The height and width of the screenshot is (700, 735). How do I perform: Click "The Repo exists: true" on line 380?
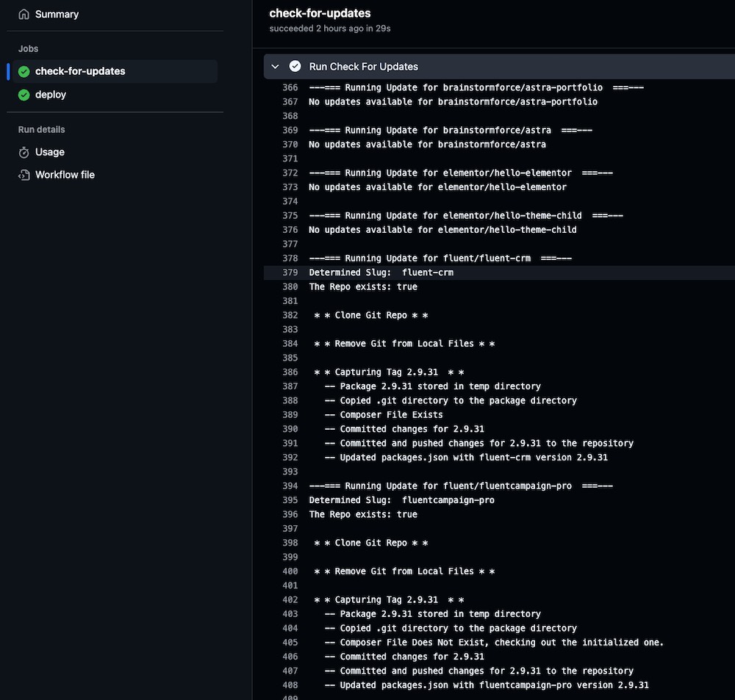coord(363,286)
